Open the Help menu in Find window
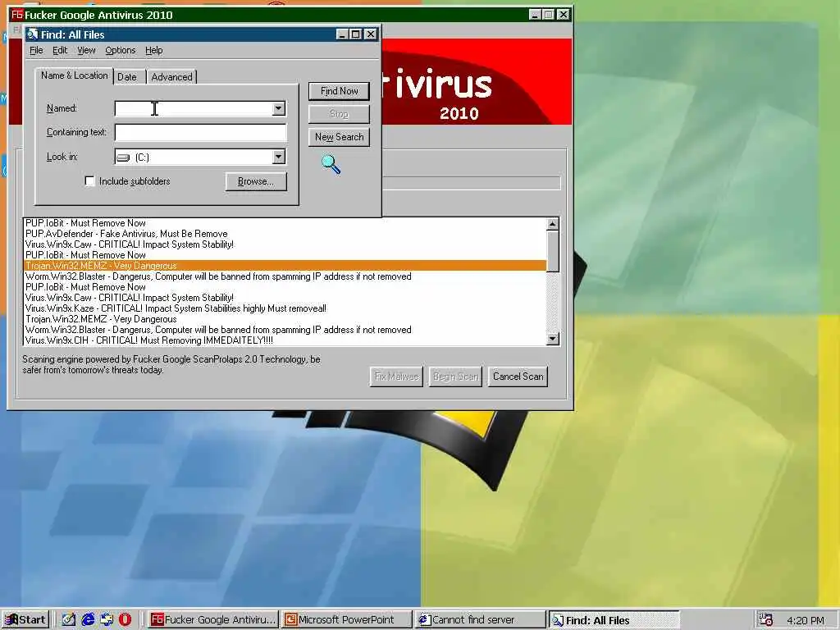Image resolution: width=840 pixels, height=630 pixels. pyautogui.click(x=153, y=50)
